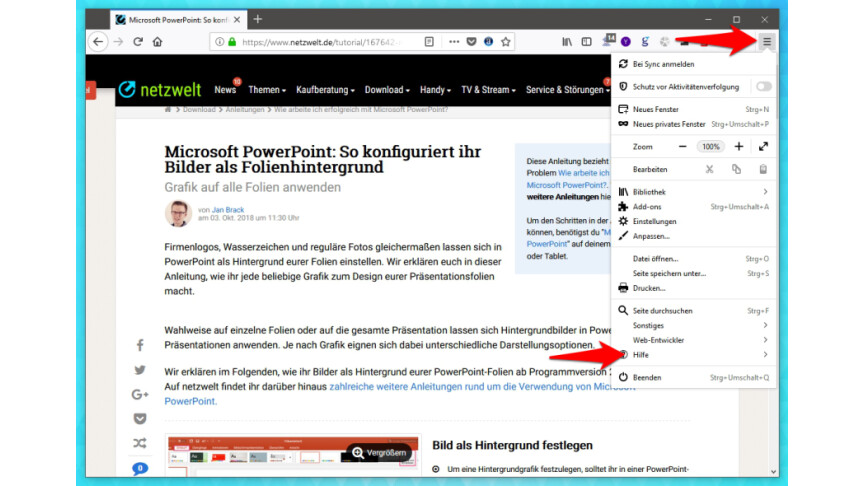The width and height of the screenshot is (864, 486).
Task: Choose Seite speichern unter...
Action: [x=694, y=273]
